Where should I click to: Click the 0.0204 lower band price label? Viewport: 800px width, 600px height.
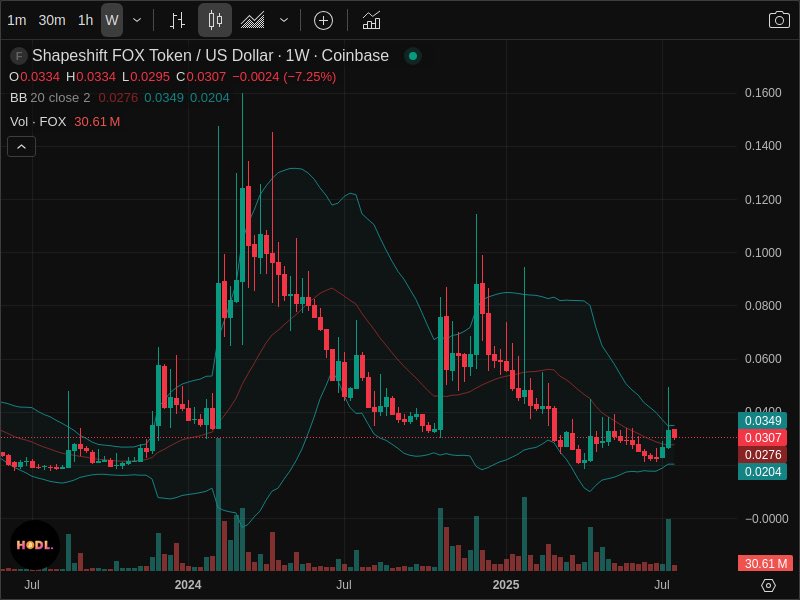(x=762, y=471)
